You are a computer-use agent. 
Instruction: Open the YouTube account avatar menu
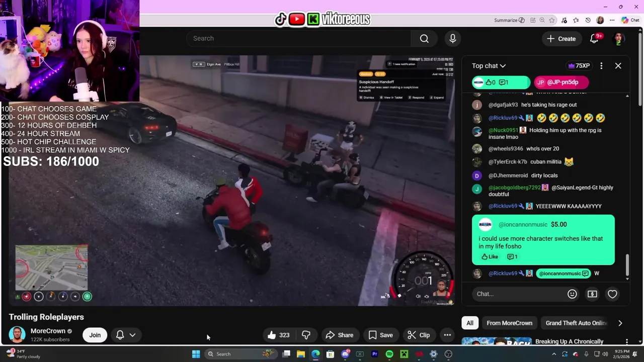pos(618,39)
